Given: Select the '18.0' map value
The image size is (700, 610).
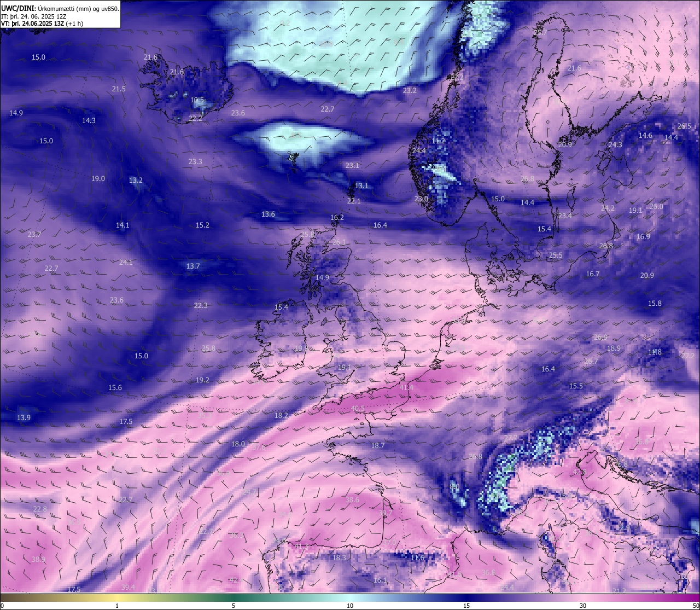Looking at the screenshot, I should 238,444.
